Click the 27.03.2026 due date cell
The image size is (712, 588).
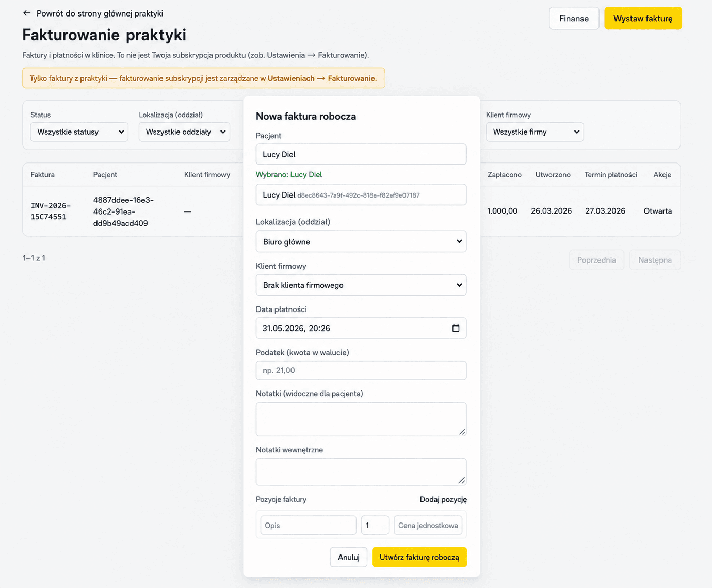pyautogui.click(x=605, y=211)
